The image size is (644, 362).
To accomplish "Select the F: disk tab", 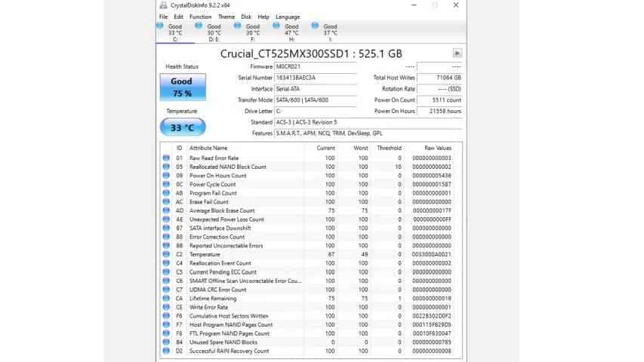I will tap(252, 32).
